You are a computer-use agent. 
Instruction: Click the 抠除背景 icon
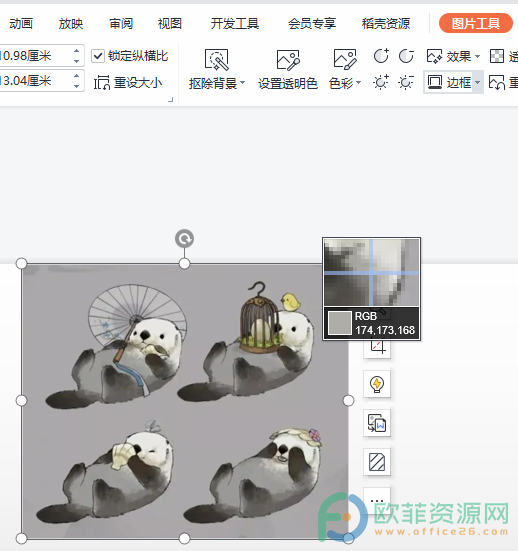[x=216, y=60]
